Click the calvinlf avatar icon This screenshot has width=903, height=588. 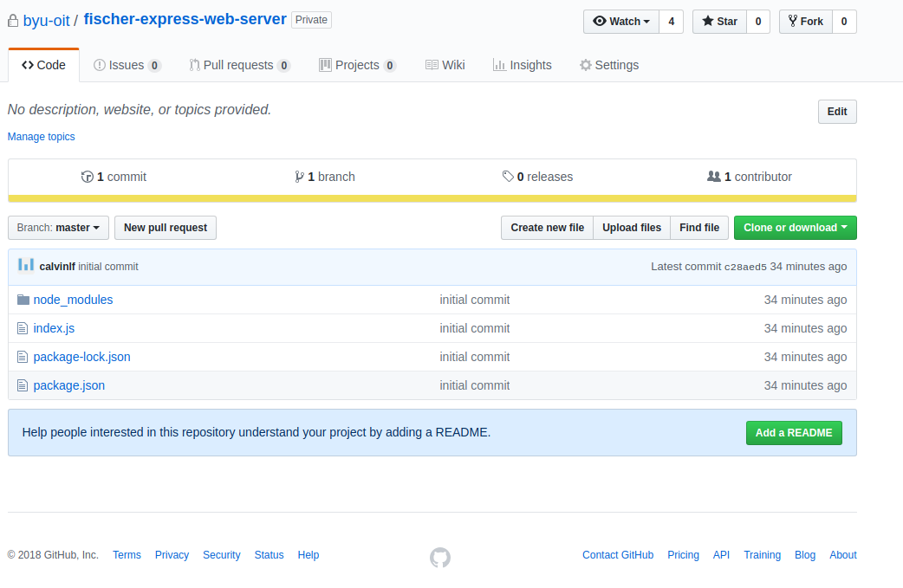26,265
